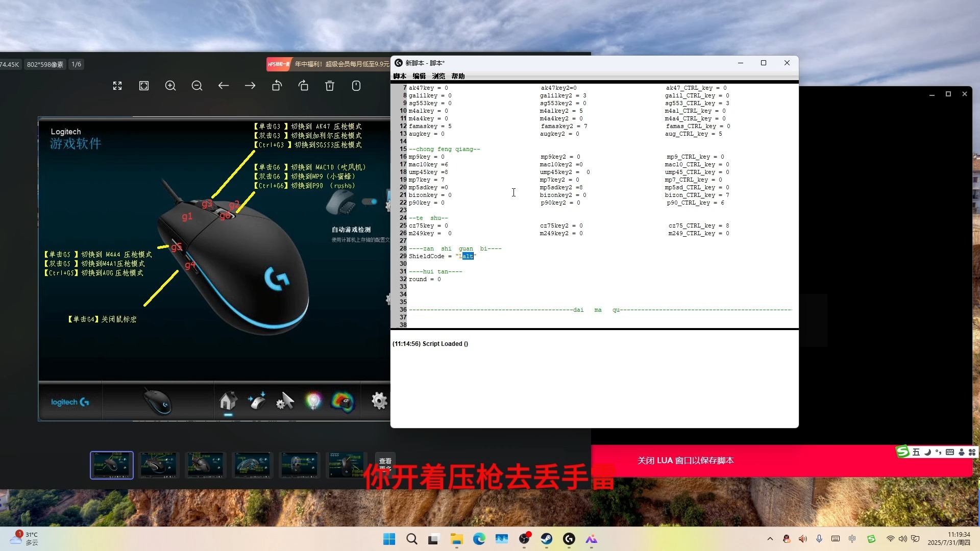
Task: Maximize the script editor window
Action: pos(764,63)
